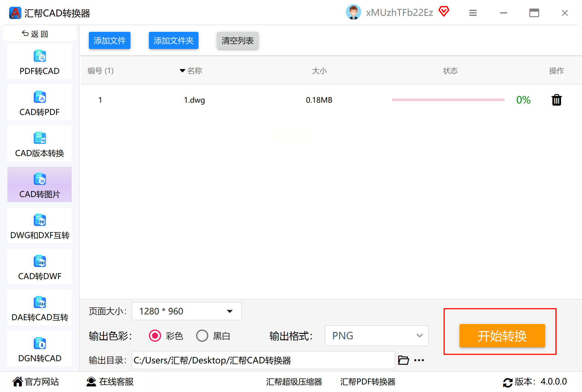Open the PDF转CAD sidebar tool
The height and width of the screenshot is (392, 582).
click(40, 62)
